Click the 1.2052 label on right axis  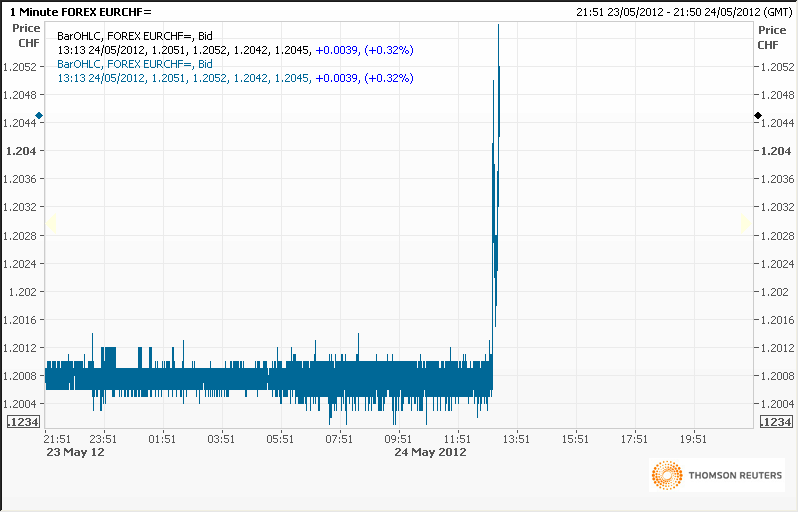pos(776,67)
